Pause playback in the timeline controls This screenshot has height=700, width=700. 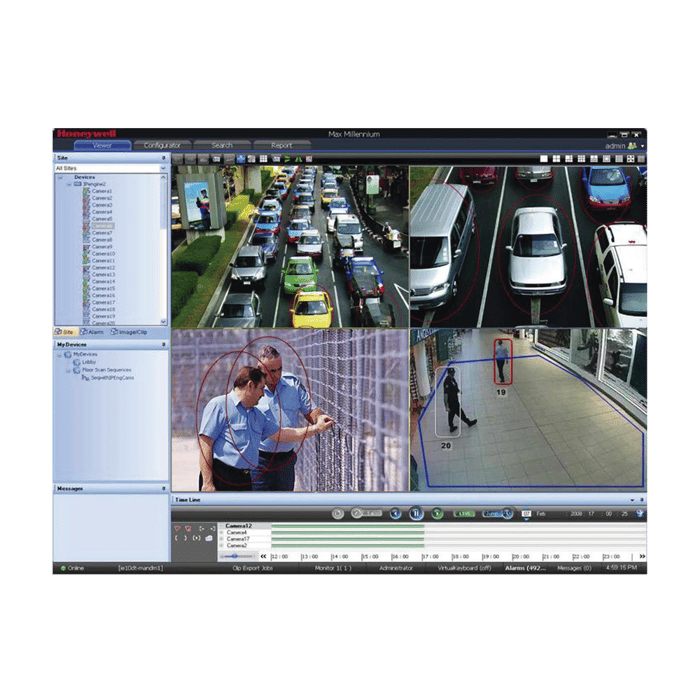click(416, 514)
